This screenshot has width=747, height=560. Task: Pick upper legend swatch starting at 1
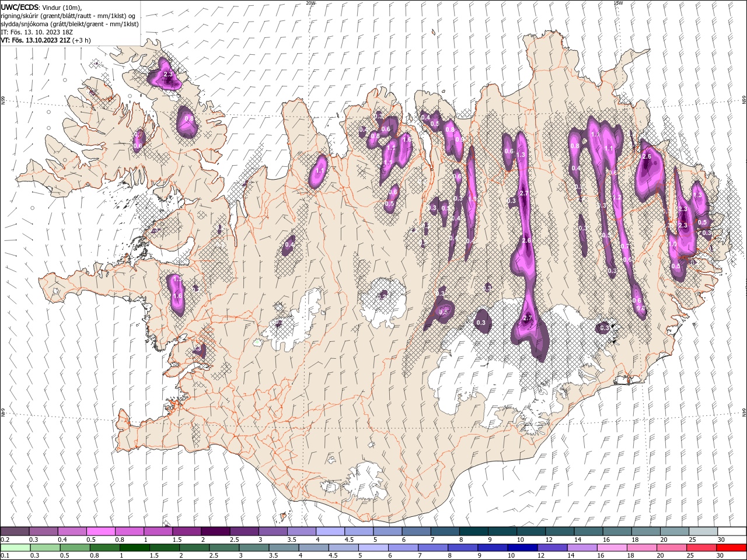158,531
